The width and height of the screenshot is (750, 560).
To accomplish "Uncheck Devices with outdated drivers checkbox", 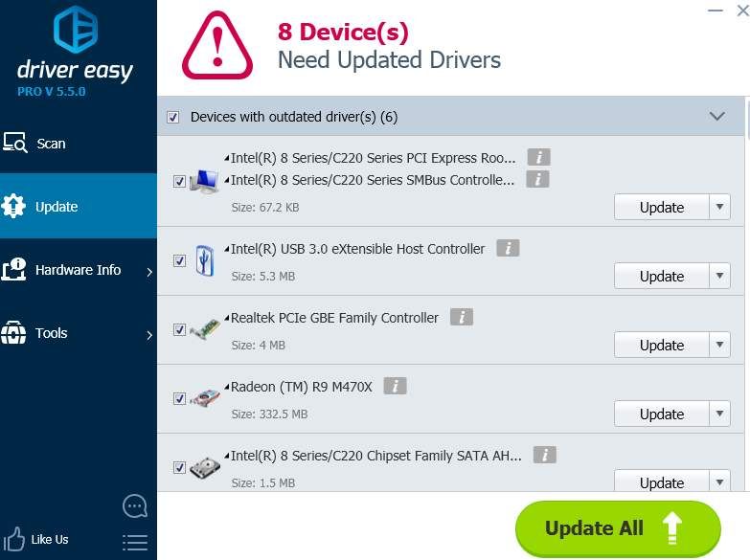I will click(x=173, y=117).
